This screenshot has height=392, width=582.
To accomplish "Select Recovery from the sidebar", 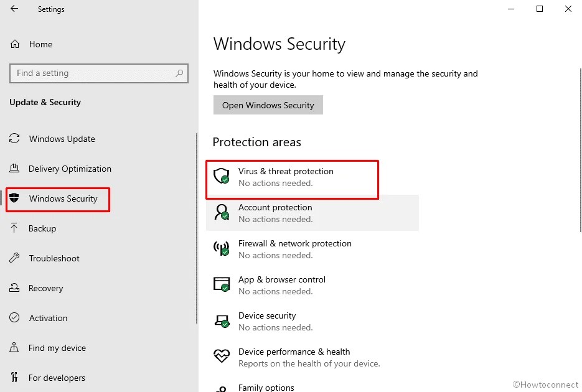I will pyautogui.click(x=47, y=288).
